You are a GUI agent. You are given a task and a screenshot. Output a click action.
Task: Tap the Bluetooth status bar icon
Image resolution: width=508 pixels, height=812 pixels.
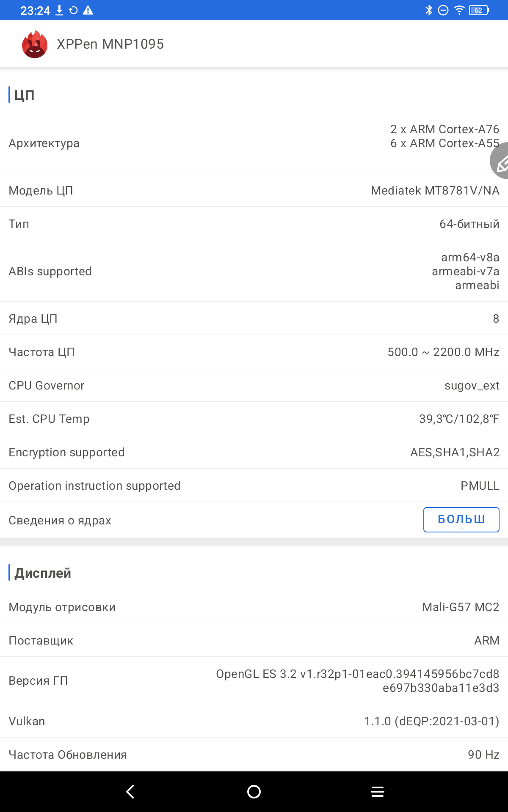(429, 10)
